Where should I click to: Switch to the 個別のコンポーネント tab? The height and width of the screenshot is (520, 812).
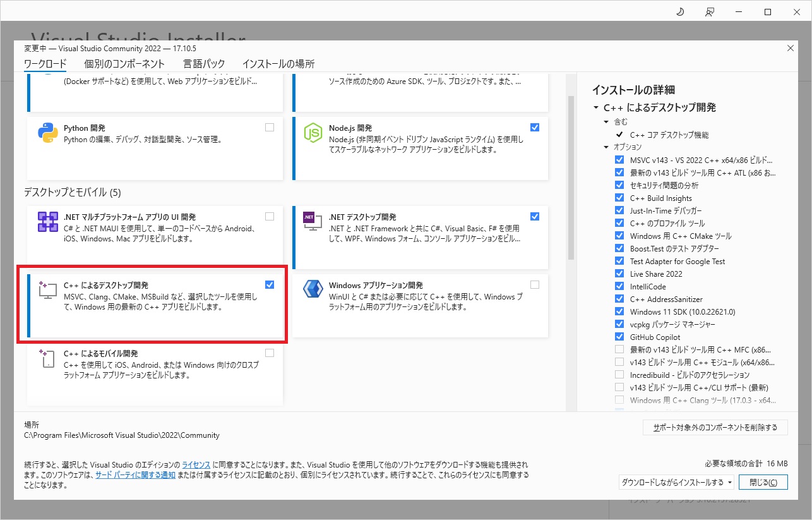click(x=124, y=64)
